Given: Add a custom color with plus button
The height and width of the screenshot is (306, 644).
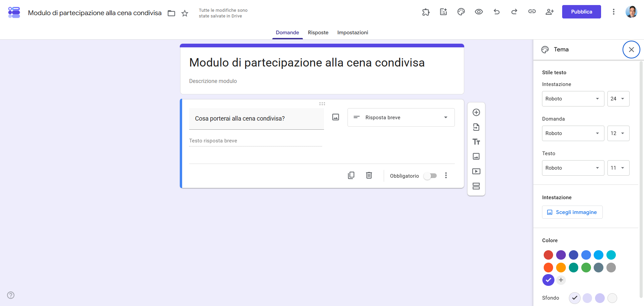Looking at the screenshot, I should coord(561,280).
